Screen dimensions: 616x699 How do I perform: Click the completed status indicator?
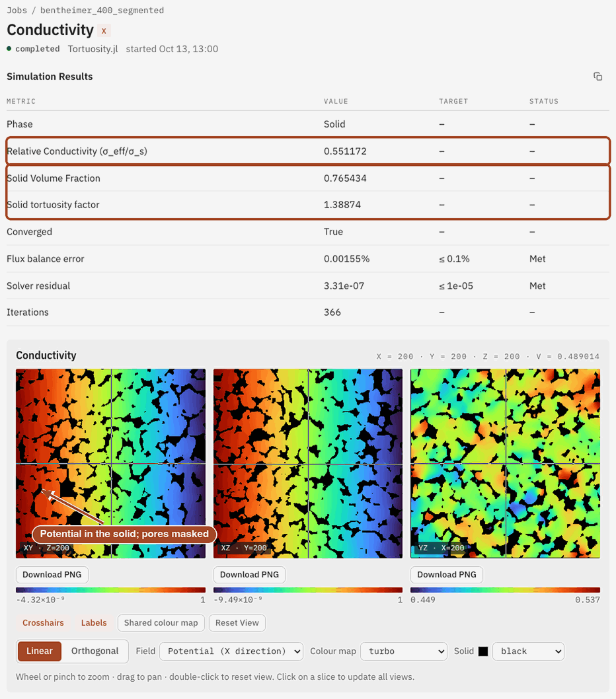click(34, 49)
